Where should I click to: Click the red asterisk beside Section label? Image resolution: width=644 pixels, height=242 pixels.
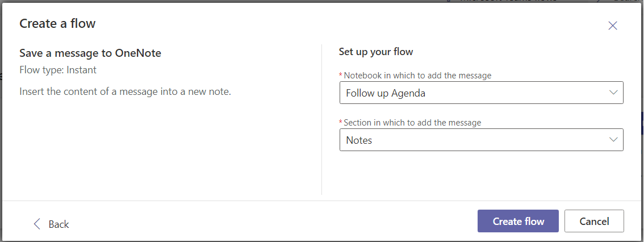click(x=341, y=123)
